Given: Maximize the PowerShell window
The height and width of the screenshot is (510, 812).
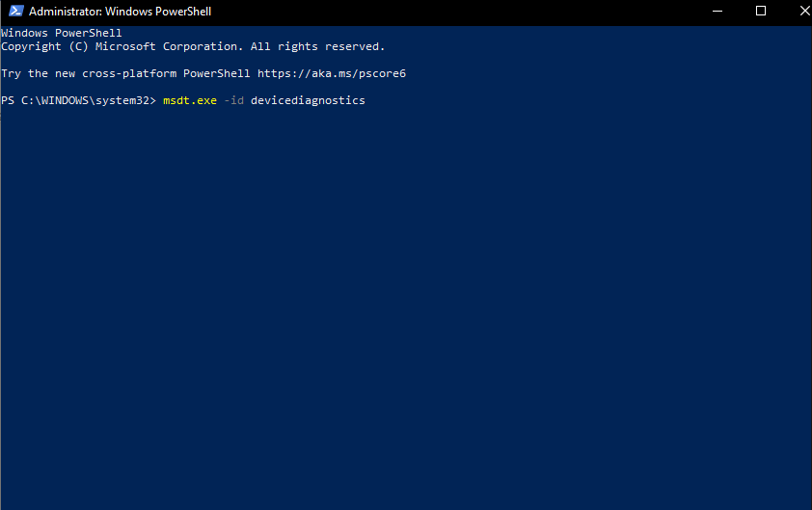Looking at the screenshot, I should tap(761, 11).
